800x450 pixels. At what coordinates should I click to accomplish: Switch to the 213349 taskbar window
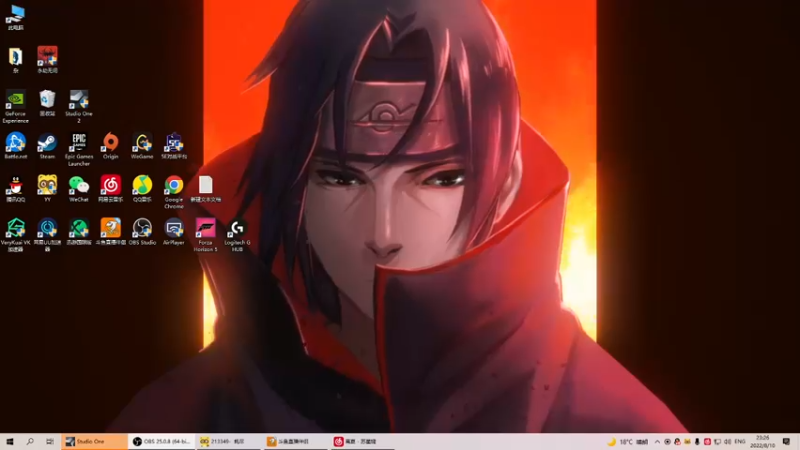pos(229,441)
